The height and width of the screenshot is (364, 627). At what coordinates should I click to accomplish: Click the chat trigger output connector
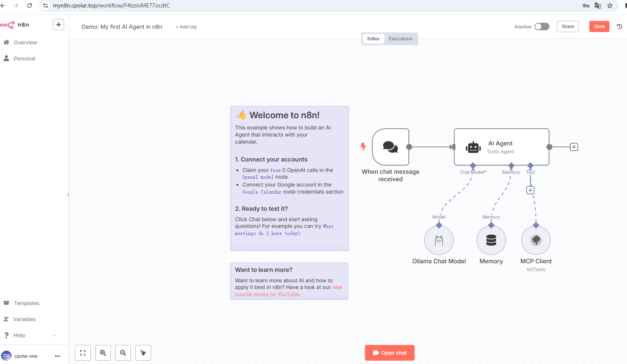point(409,147)
